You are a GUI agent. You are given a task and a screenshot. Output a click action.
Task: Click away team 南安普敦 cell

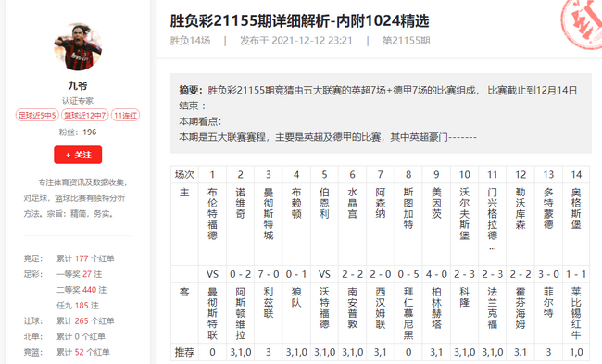coord(353,313)
